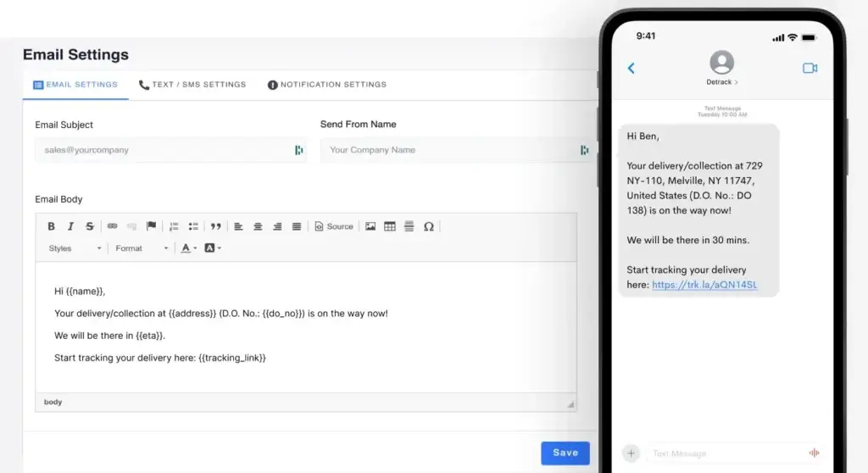Open the Format dropdown
868x473 pixels.
point(142,248)
